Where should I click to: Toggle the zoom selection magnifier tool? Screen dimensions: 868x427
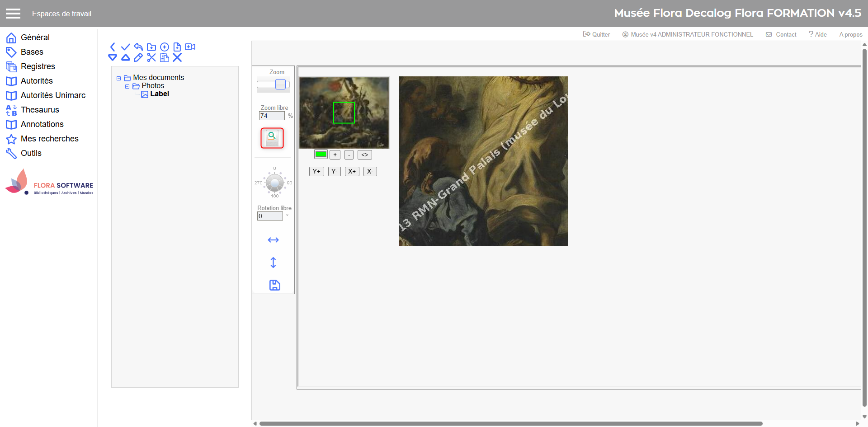pyautogui.click(x=272, y=138)
